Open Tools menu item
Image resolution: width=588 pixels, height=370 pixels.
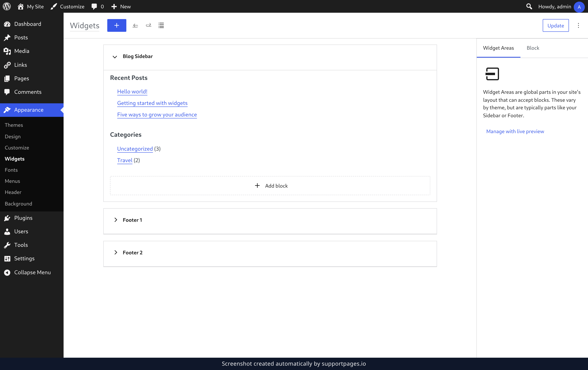(32, 245)
